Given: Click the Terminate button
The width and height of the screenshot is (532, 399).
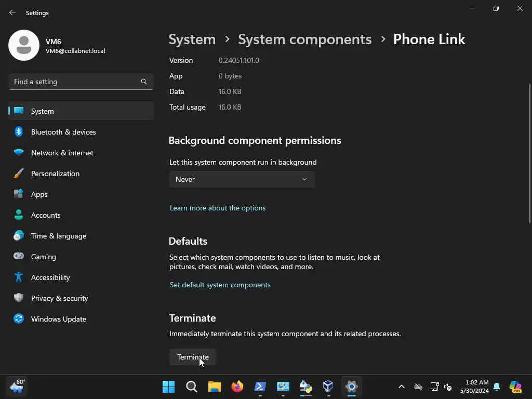Looking at the screenshot, I should (x=193, y=357).
